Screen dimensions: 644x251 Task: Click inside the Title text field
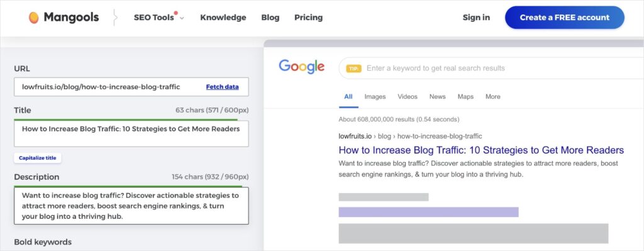coord(131,133)
